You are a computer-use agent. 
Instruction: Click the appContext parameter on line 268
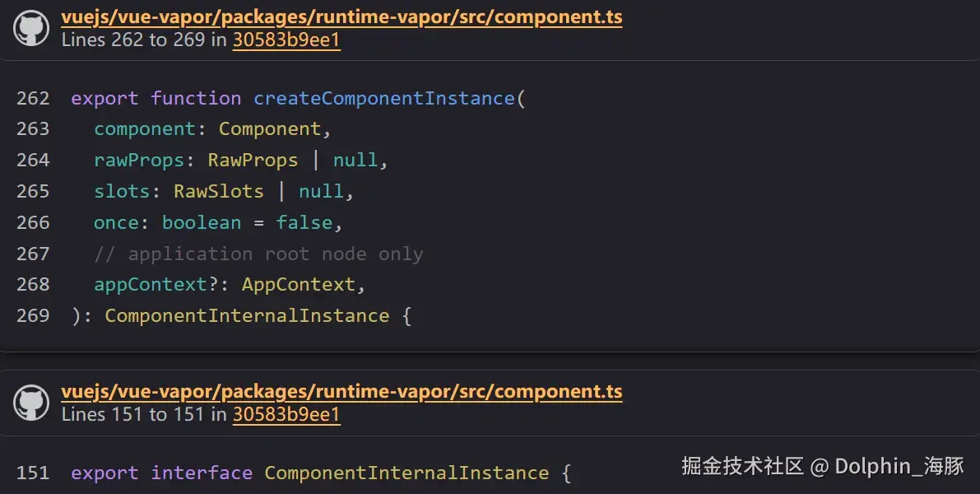click(150, 285)
